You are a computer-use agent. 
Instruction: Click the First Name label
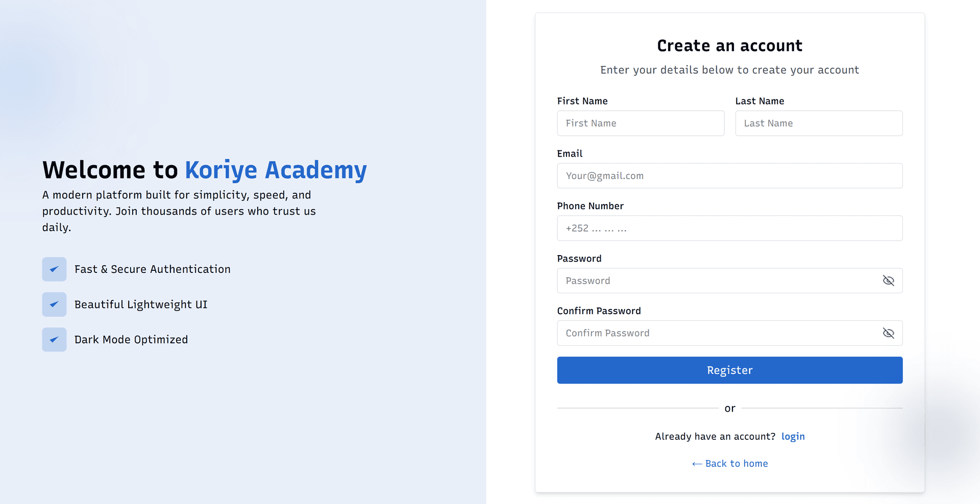point(582,101)
